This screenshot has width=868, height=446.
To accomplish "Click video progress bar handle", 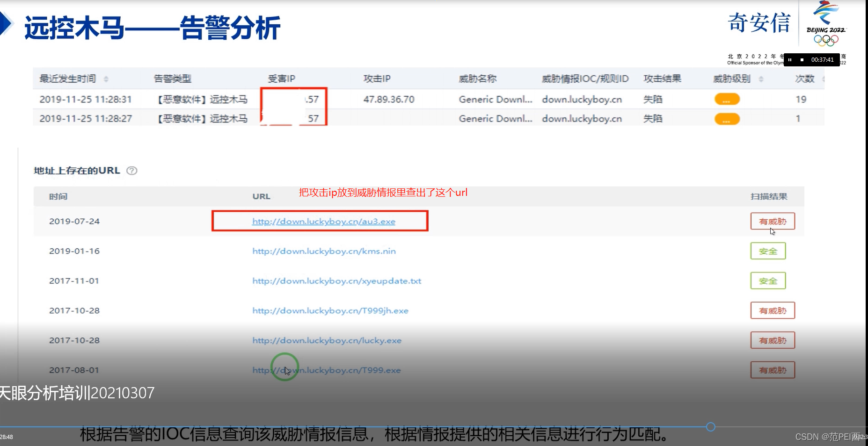I will point(710,427).
